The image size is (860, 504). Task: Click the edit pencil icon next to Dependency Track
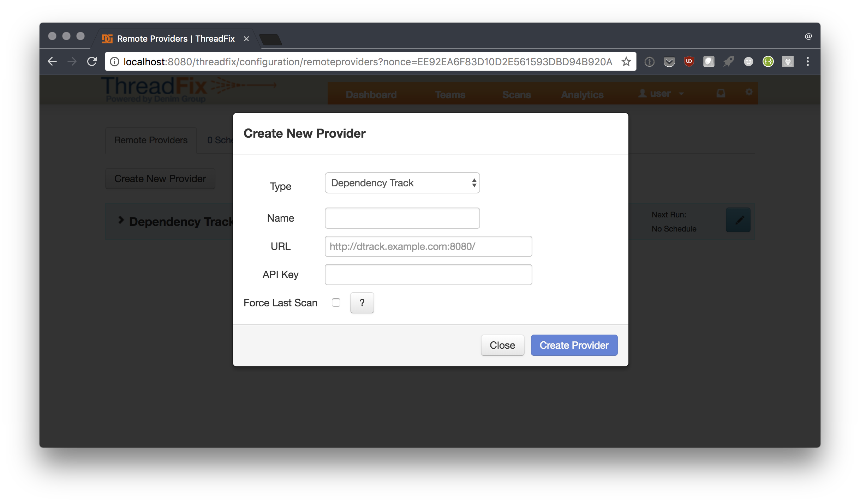pyautogui.click(x=738, y=221)
